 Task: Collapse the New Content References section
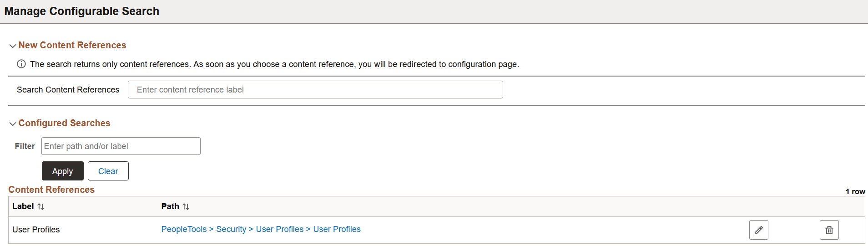click(x=13, y=46)
